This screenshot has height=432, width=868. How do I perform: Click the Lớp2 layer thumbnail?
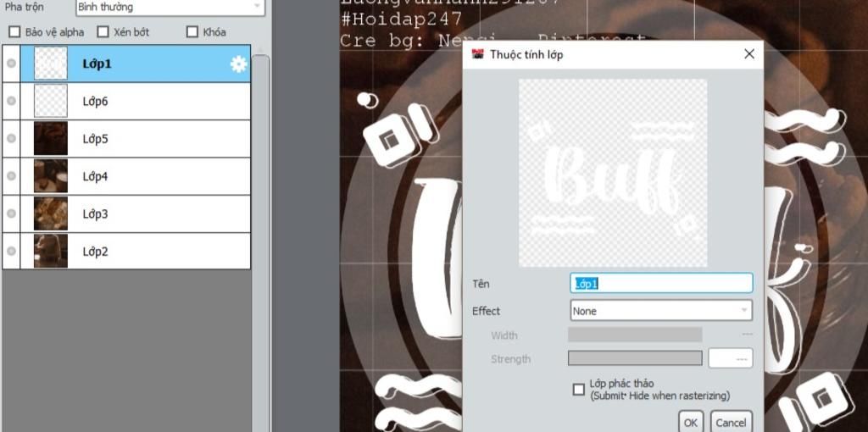coord(51,251)
